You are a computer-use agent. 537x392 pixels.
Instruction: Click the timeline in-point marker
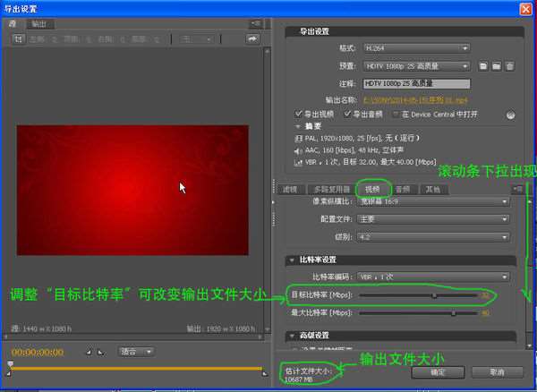pyautogui.click(x=9, y=373)
